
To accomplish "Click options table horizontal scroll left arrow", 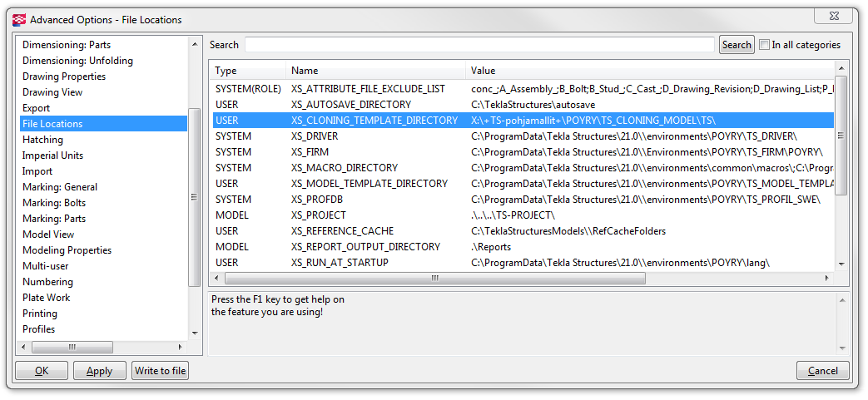I will [217, 278].
